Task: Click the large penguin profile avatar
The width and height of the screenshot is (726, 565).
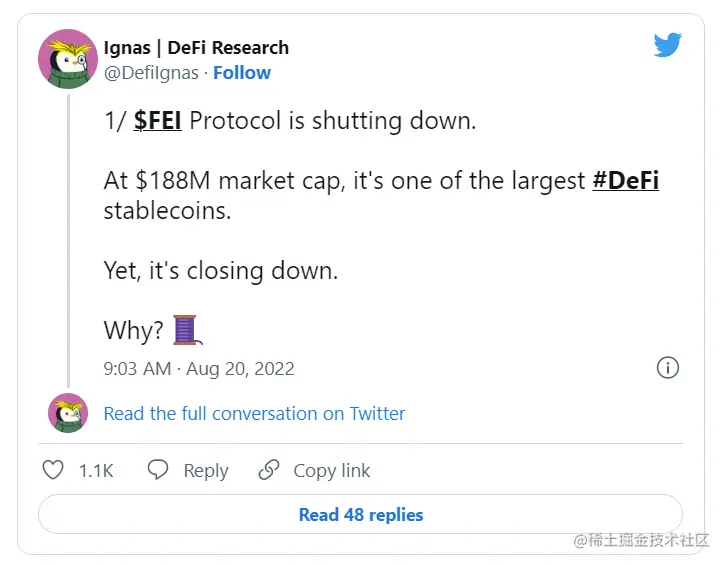Action: pos(67,59)
